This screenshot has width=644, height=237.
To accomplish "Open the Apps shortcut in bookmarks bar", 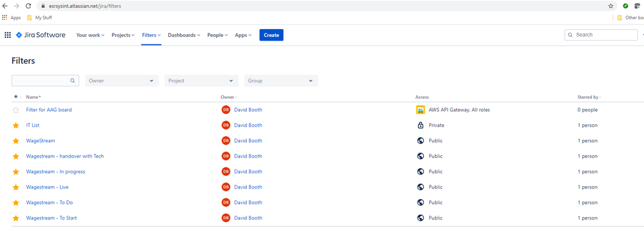I will 12,17.
